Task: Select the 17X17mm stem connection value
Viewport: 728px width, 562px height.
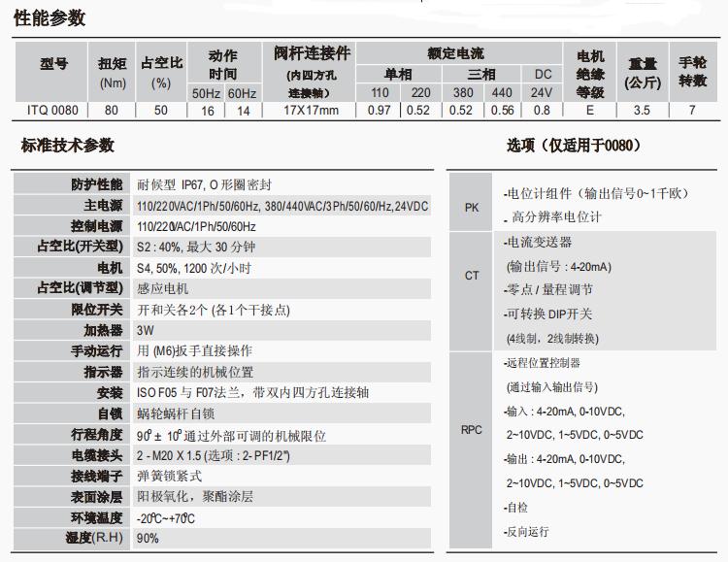Action: point(312,110)
